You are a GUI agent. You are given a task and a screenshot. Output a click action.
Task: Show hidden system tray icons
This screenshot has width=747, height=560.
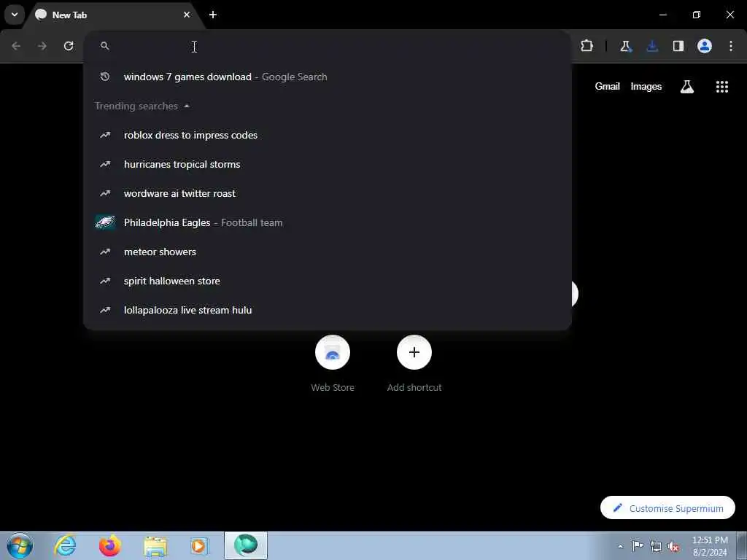(620, 546)
